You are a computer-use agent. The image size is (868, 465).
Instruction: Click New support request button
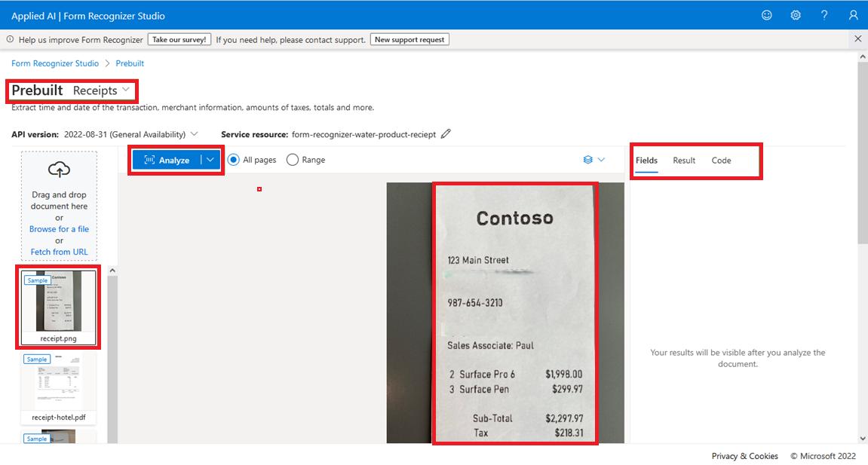[409, 39]
